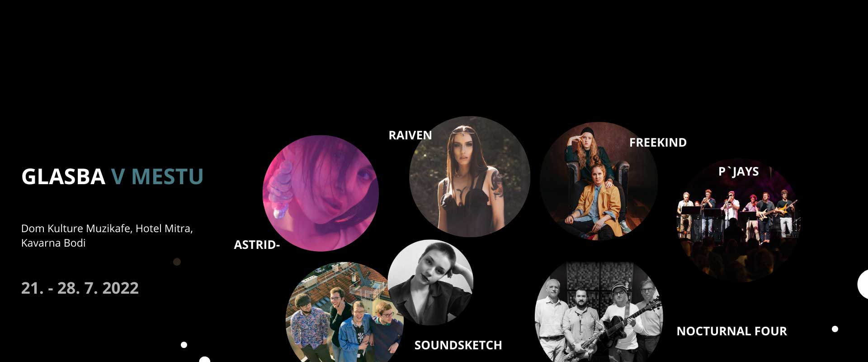
Task: Click the date 21. - 28. 7. 2022
Action: click(80, 288)
